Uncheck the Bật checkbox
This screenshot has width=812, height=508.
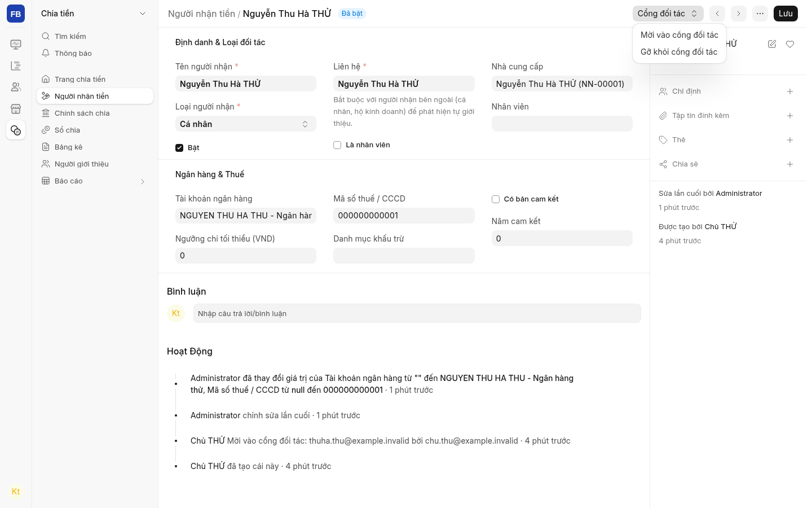click(x=179, y=148)
